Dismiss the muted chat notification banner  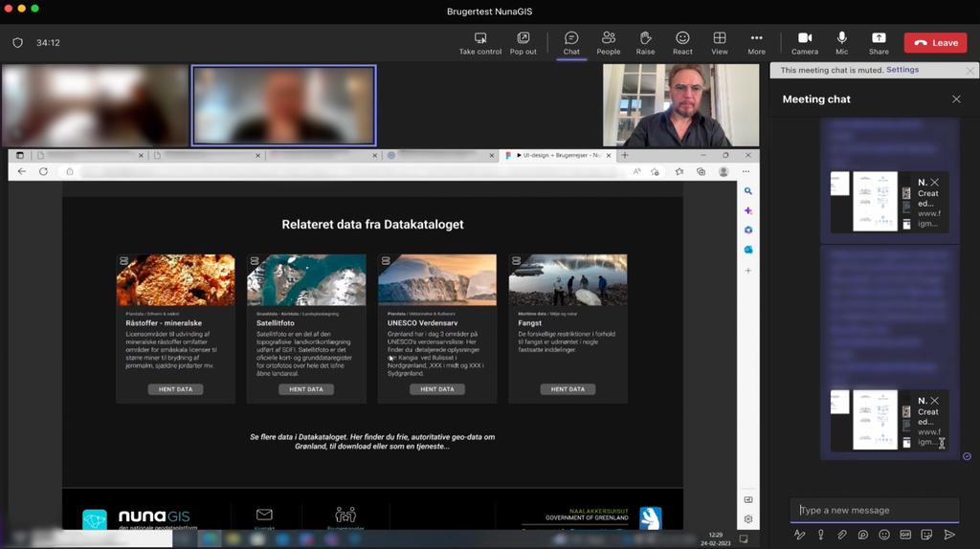point(969,71)
